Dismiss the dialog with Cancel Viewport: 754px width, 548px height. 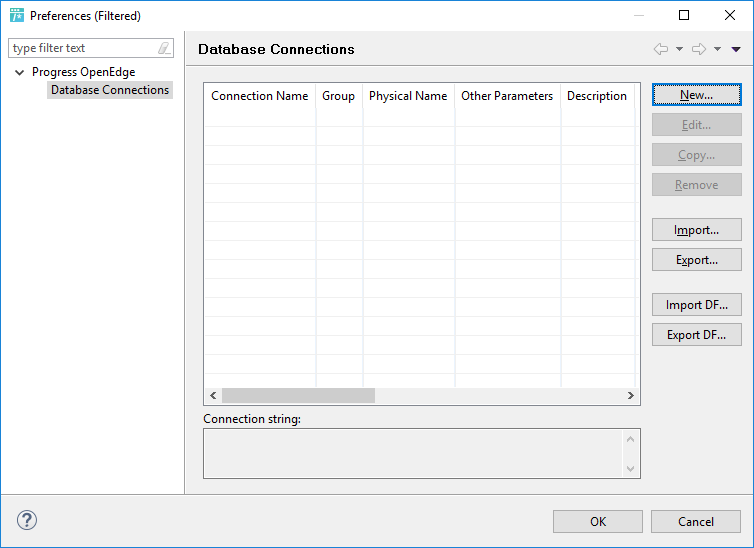(696, 522)
